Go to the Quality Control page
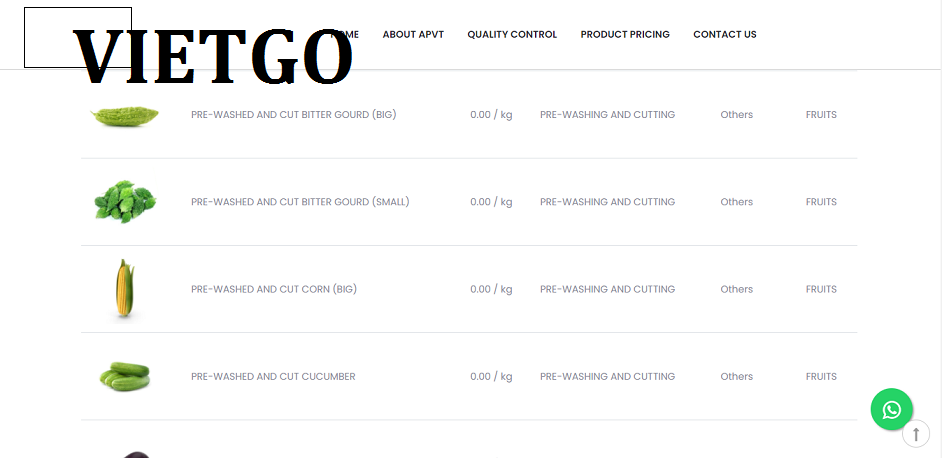Screen dimensions: 942x458 (x=512, y=34)
